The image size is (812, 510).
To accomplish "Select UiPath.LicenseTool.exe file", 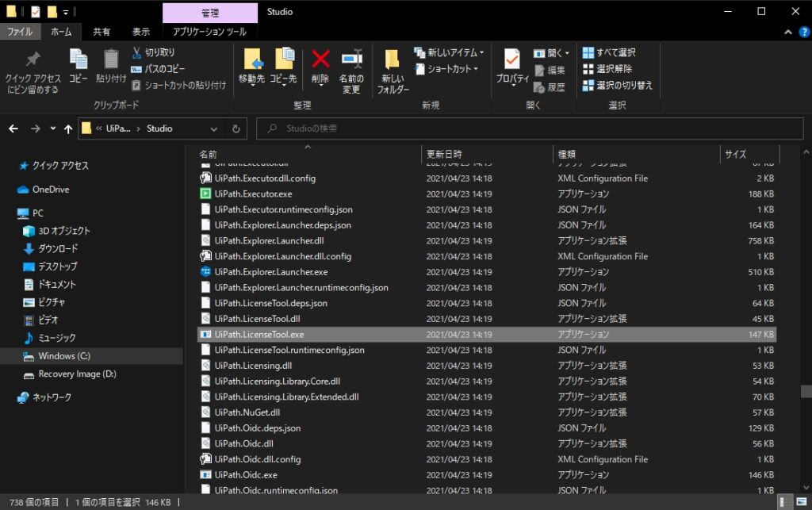I will point(259,335).
